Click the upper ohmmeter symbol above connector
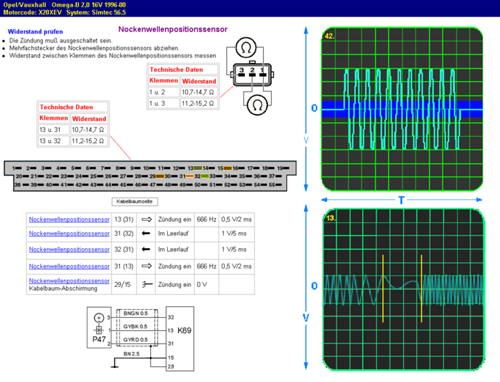This screenshot has width=500, height=382. (246, 48)
